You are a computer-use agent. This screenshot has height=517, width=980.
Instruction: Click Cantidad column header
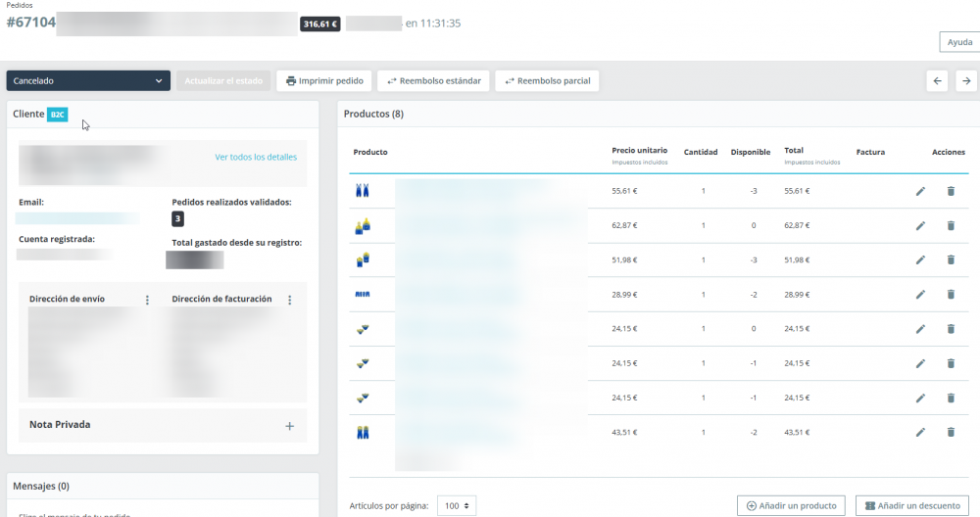point(701,152)
